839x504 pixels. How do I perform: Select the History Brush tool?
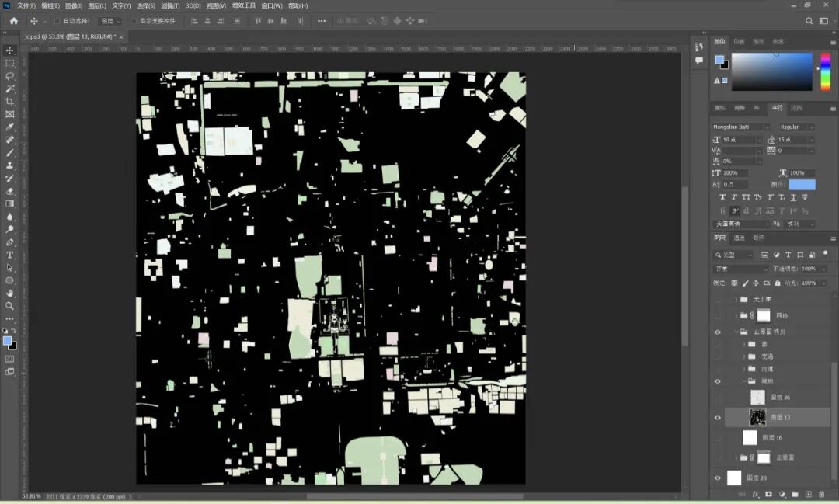tap(9, 179)
